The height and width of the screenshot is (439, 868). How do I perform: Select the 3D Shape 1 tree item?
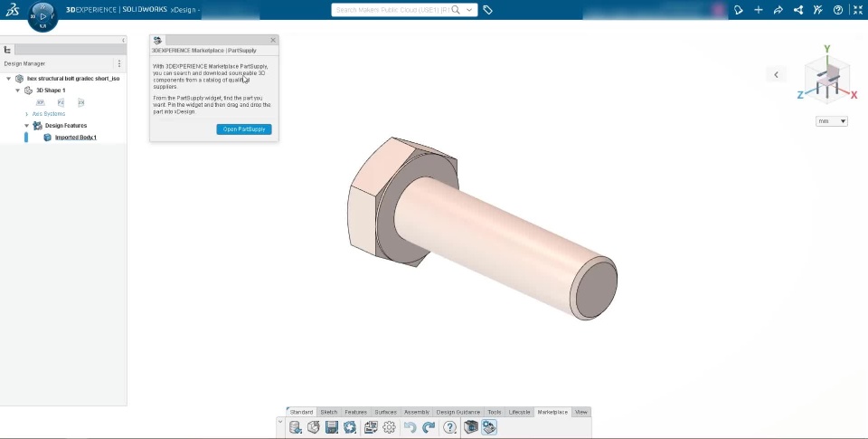point(51,91)
